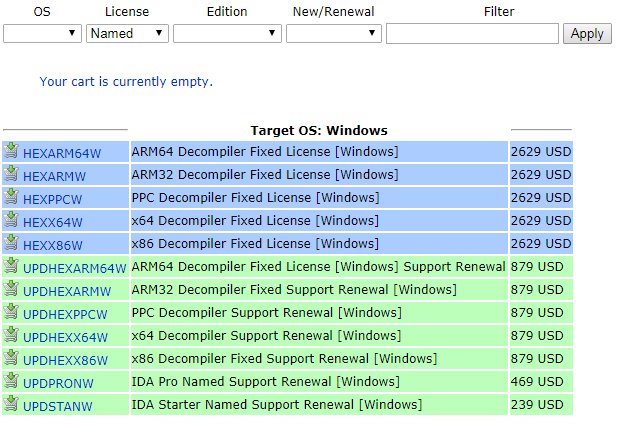The image size is (621, 438).
Task: Click the 2629 USD price in HEXARM64W row
Action: click(x=541, y=152)
